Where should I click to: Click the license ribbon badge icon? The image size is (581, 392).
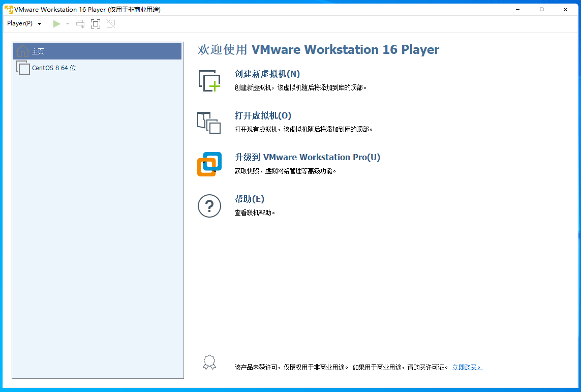pyautogui.click(x=209, y=363)
